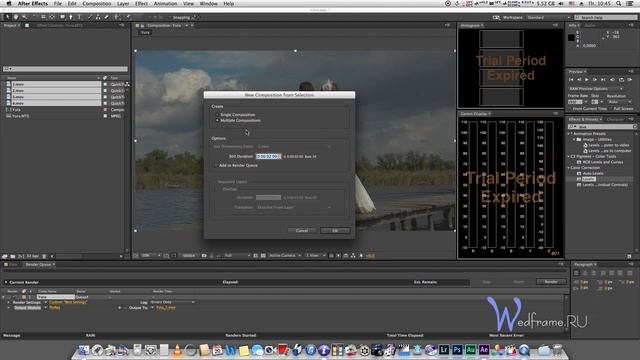Click the snapshot camera icon under viewer
This screenshot has width=640, height=360.
[x=204, y=256]
